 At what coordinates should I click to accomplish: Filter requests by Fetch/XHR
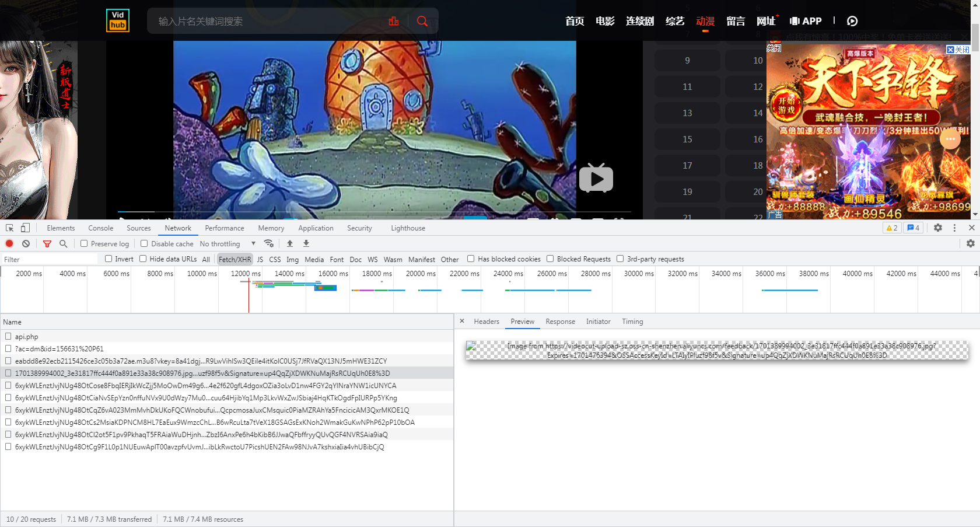[235, 259]
